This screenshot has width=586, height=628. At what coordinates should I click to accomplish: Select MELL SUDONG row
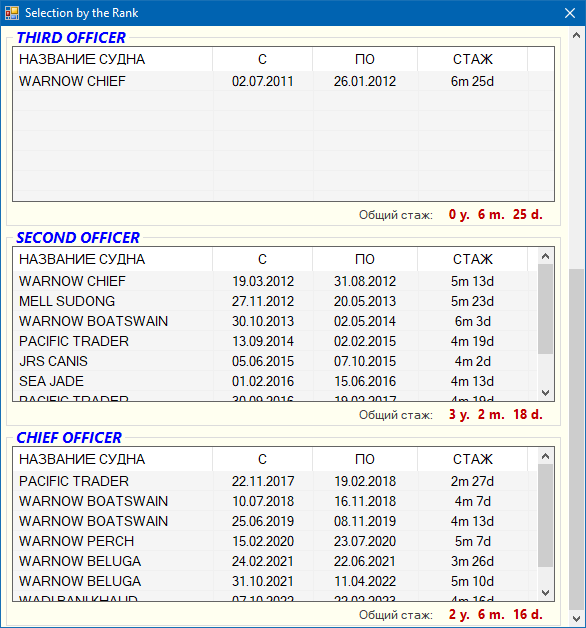pos(275,301)
